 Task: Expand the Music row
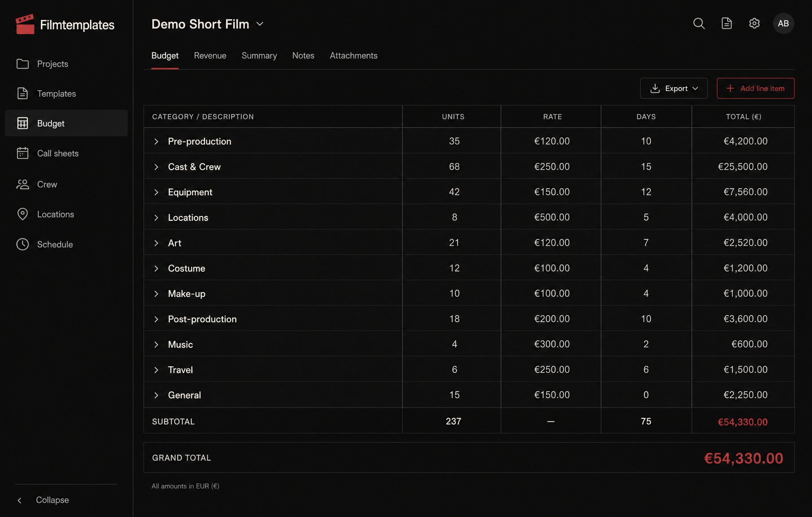(x=156, y=344)
